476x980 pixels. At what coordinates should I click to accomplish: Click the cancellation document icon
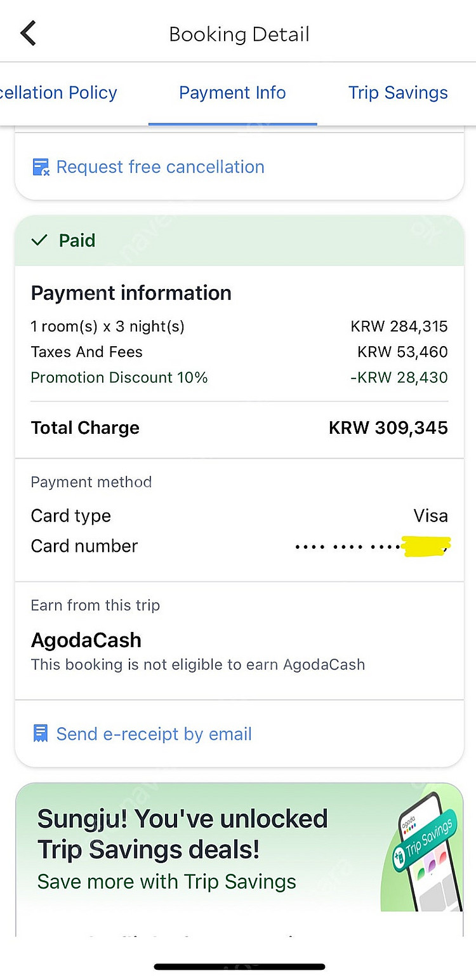tap(41, 167)
